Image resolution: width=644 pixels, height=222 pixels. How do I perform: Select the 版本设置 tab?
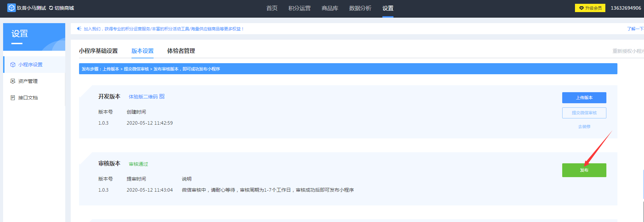(x=143, y=51)
